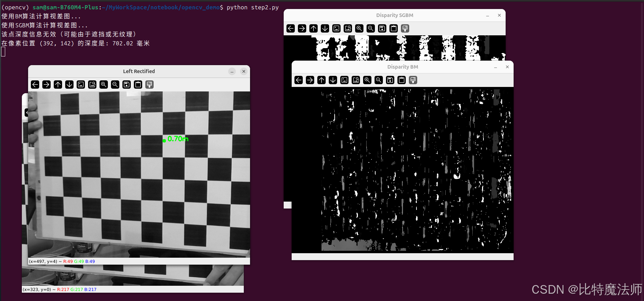Pan up in Disparity BM window

pos(321,80)
